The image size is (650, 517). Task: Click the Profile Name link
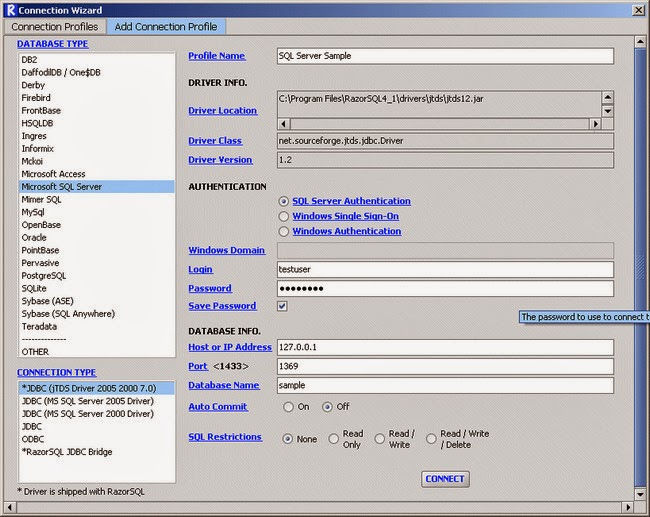pos(217,56)
